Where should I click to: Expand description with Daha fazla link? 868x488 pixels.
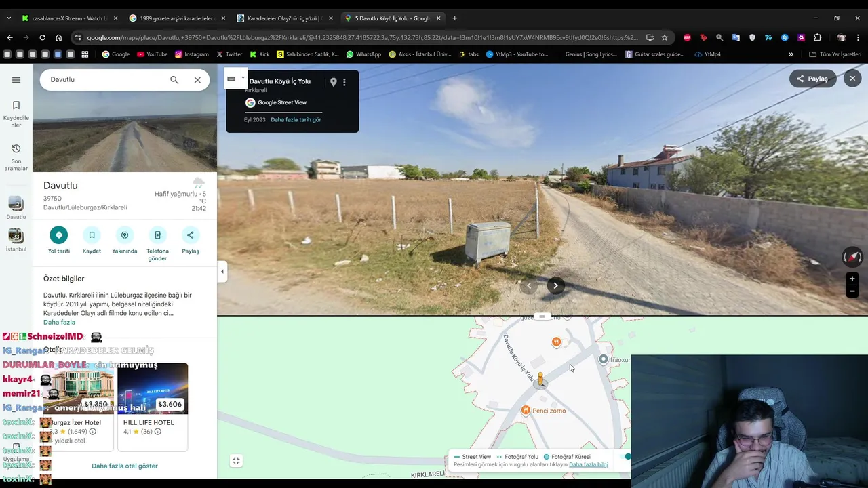59,322
